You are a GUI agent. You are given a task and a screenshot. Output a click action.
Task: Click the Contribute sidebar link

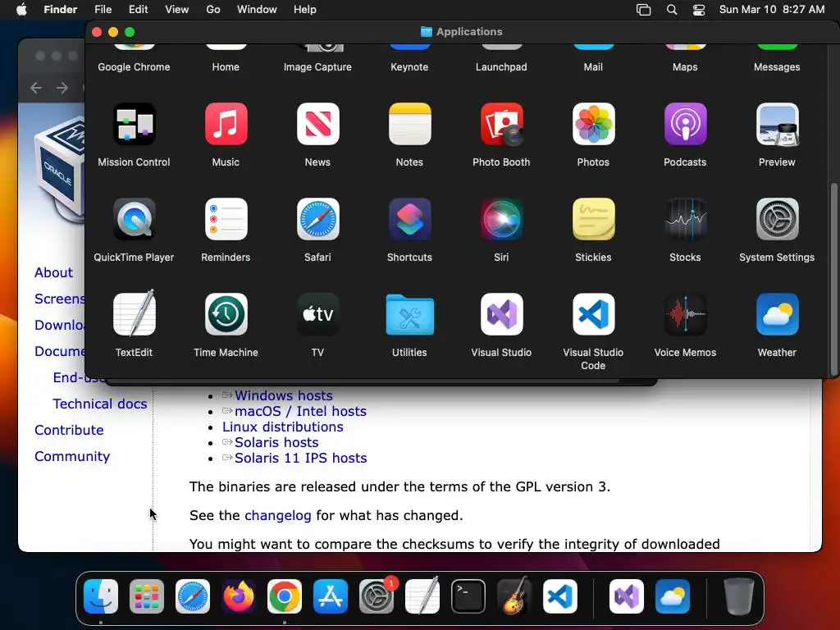(x=69, y=430)
